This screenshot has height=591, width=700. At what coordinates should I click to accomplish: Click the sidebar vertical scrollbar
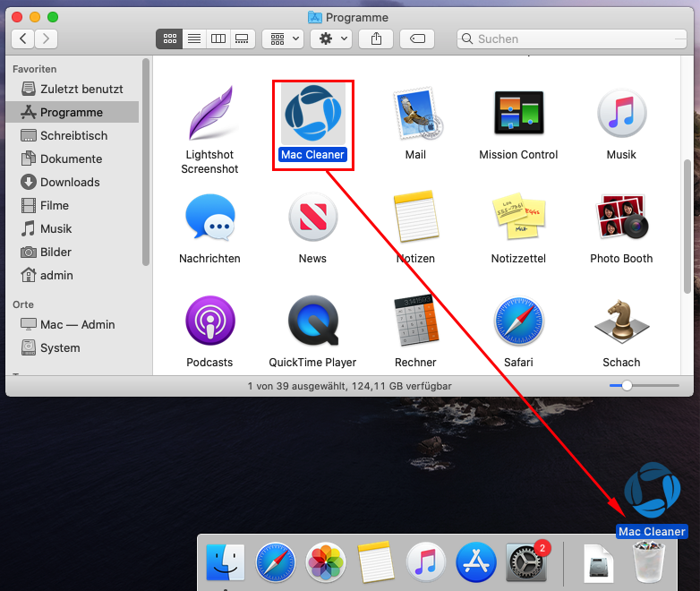(x=146, y=162)
